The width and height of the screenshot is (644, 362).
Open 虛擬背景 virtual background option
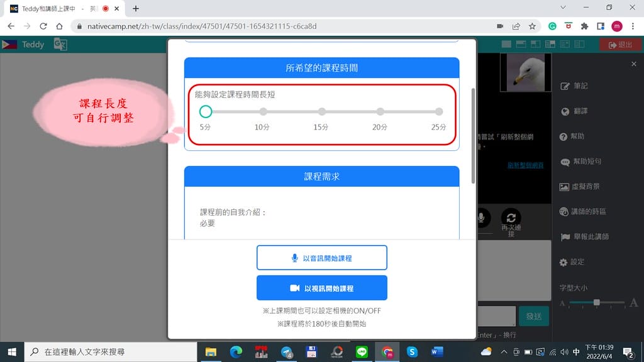coord(579,186)
